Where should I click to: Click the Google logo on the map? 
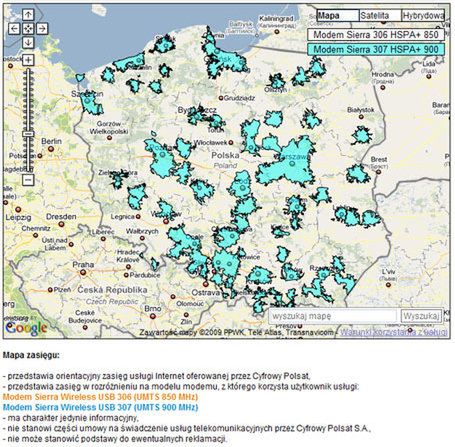tap(26, 328)
